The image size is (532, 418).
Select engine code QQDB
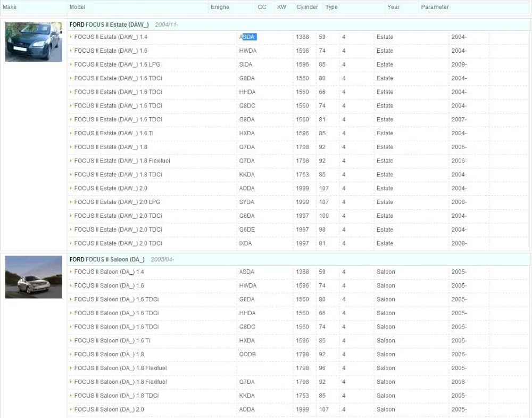point(247,354)
